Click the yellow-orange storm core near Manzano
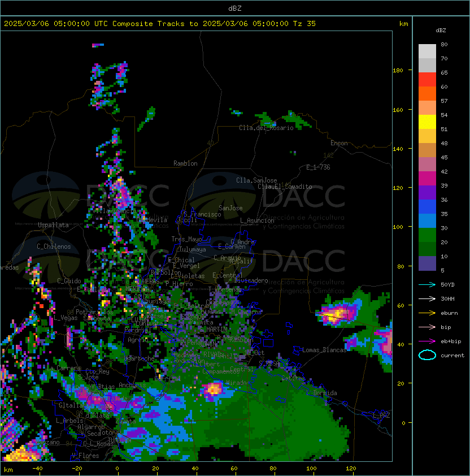The width and height of the screenshot is (470, 476). click(22, 453)
